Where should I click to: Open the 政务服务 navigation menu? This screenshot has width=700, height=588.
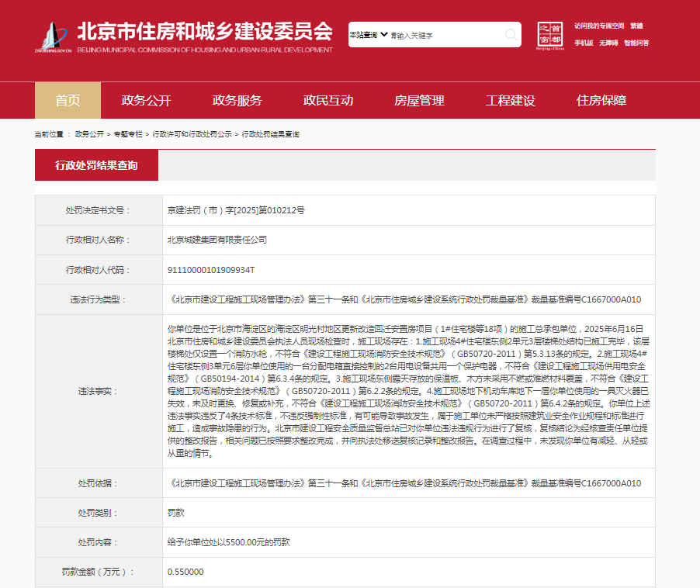coord(237,100)
